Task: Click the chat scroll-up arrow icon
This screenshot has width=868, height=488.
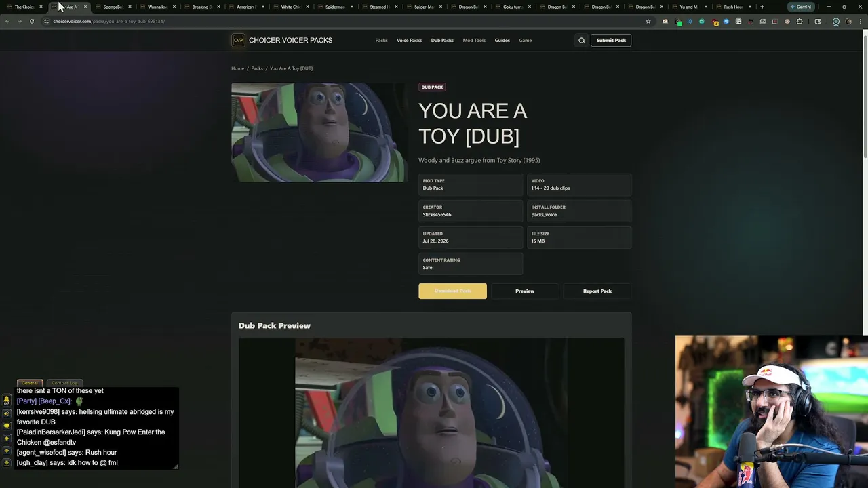Action: tap(7, 439)
